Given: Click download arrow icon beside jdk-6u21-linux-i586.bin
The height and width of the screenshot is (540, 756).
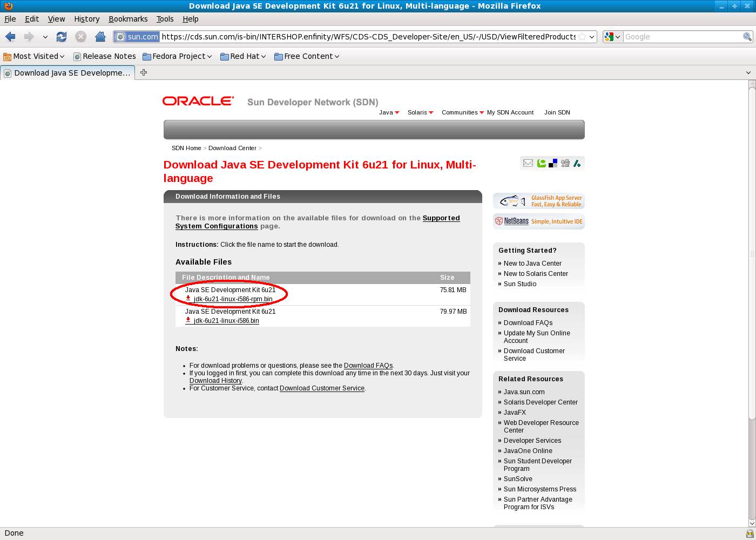Looking at the screenshot, I should pos(188,320).
